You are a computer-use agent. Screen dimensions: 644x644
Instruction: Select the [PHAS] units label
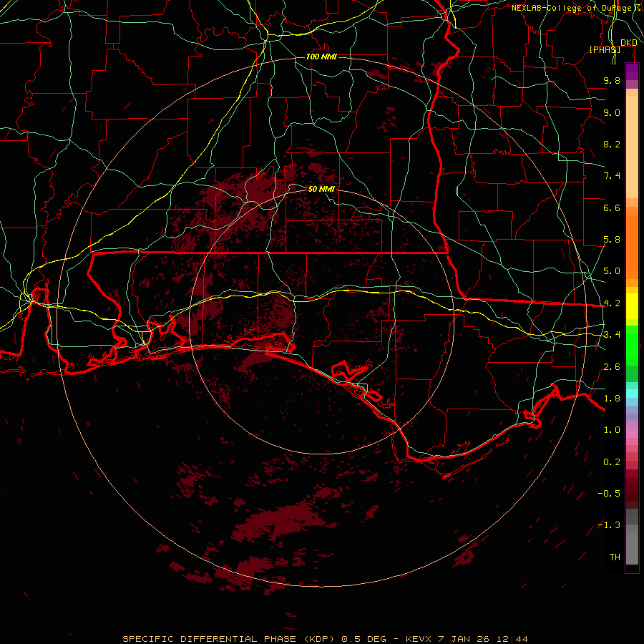coord(605,49)
